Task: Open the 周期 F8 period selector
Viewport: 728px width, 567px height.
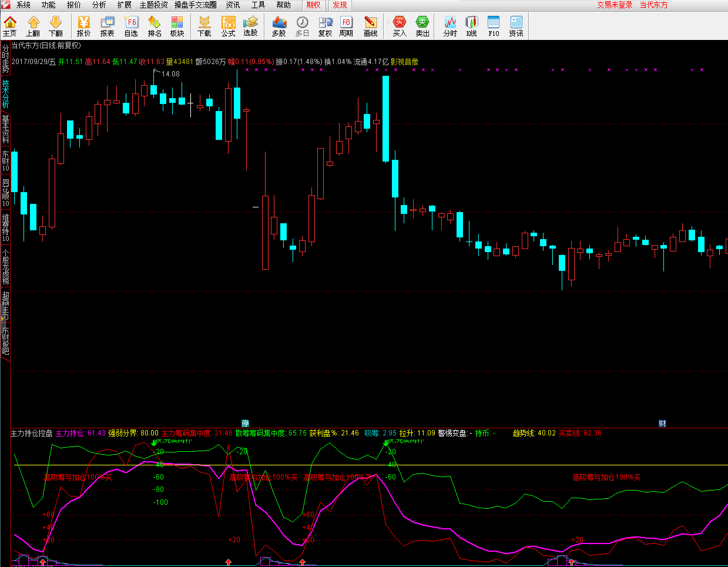Action: [346, 26]
